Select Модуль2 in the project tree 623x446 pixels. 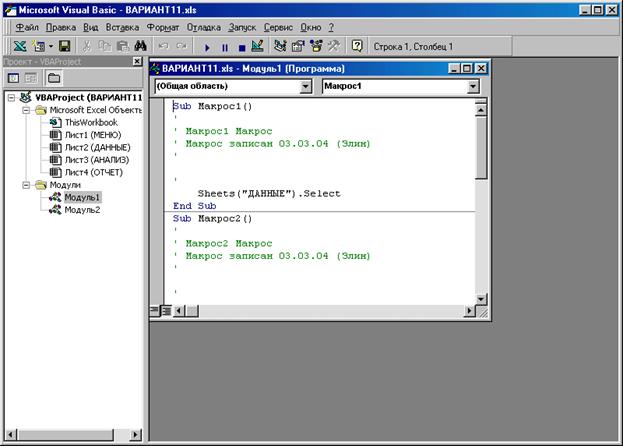click(82, 209)
